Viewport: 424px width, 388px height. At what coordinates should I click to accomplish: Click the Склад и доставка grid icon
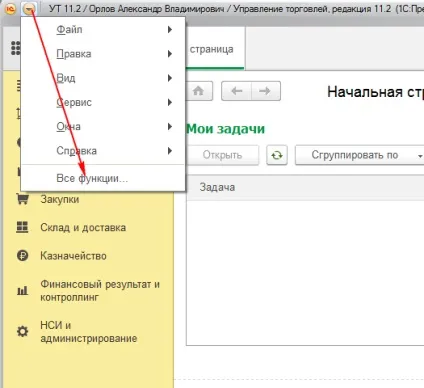coord(22,227)
